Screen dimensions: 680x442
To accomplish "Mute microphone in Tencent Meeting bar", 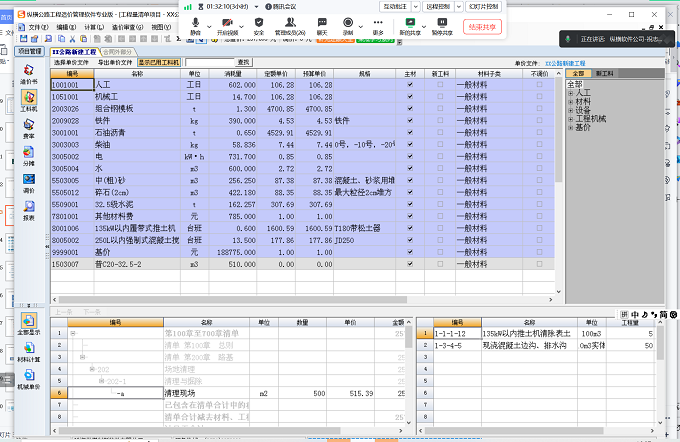I will [x=196, y=26].
